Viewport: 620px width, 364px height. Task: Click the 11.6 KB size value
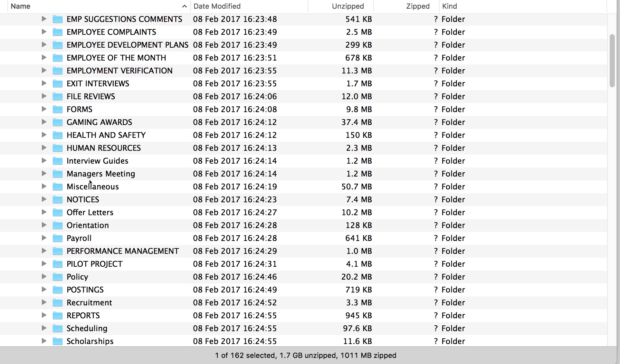click(x=358, y=341)
